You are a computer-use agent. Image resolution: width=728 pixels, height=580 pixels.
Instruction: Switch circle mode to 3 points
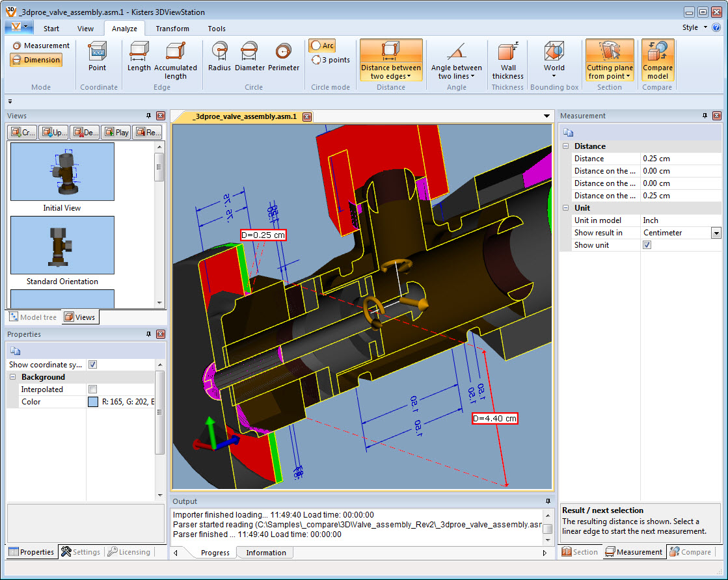click(331, 60)
